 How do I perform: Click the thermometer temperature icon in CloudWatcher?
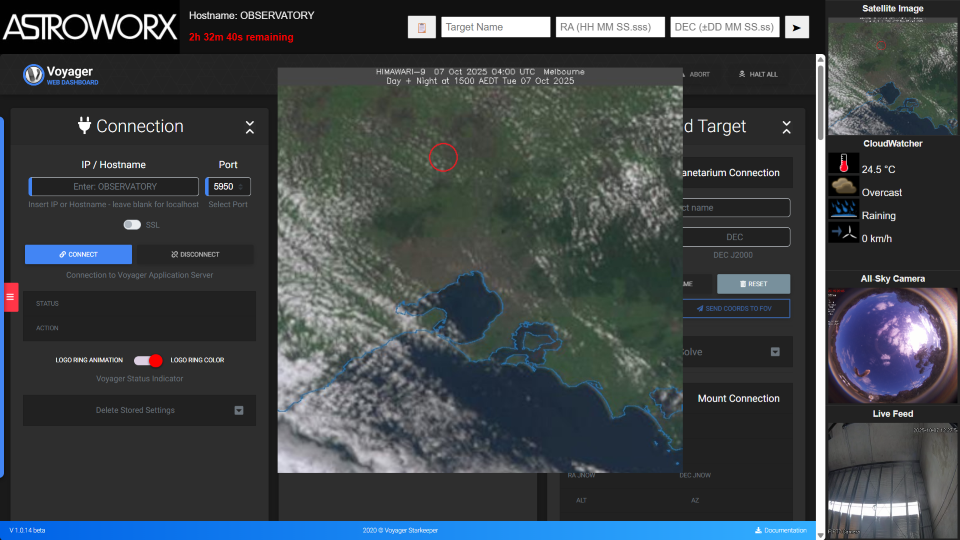pos(844,166)
